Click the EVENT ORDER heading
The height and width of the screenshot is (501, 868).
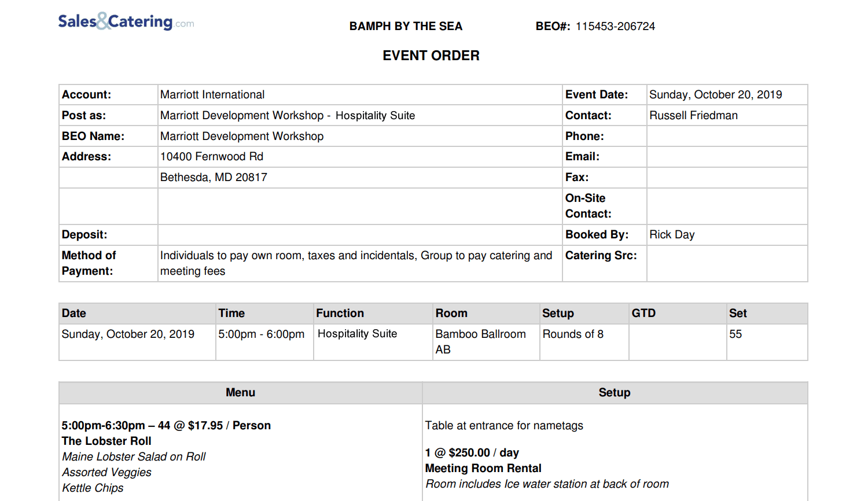click(431, 56)
